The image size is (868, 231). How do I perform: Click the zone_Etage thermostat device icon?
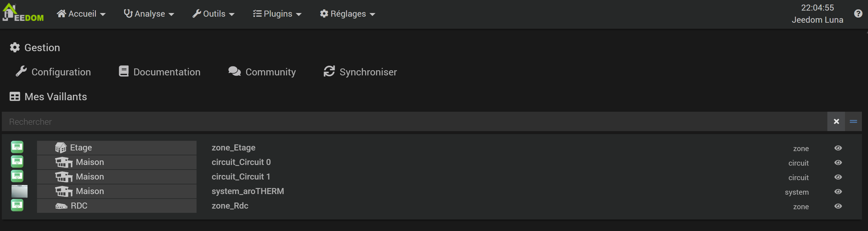[x=17, y=147]
